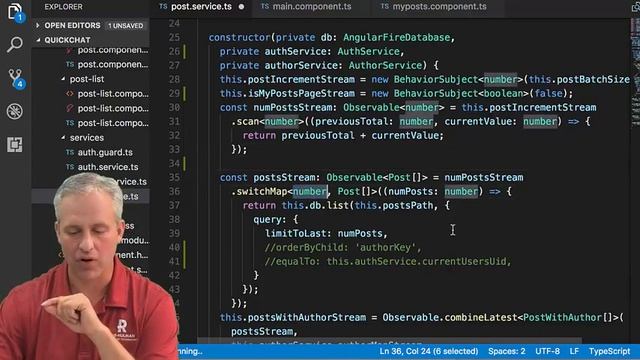Open the Explorer view icon
Viewport: 640px width, 360px height.
tap(15, 11)
